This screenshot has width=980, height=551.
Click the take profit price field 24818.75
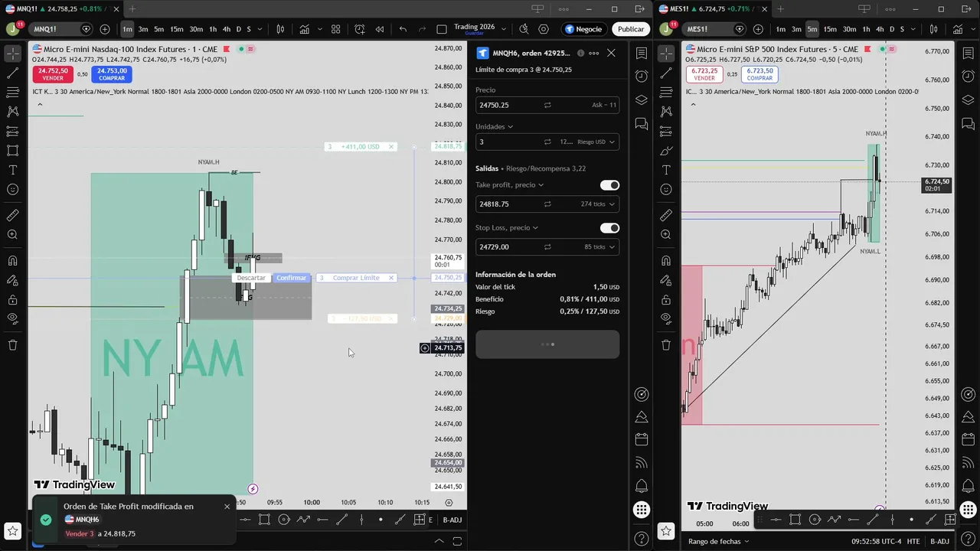547,204
